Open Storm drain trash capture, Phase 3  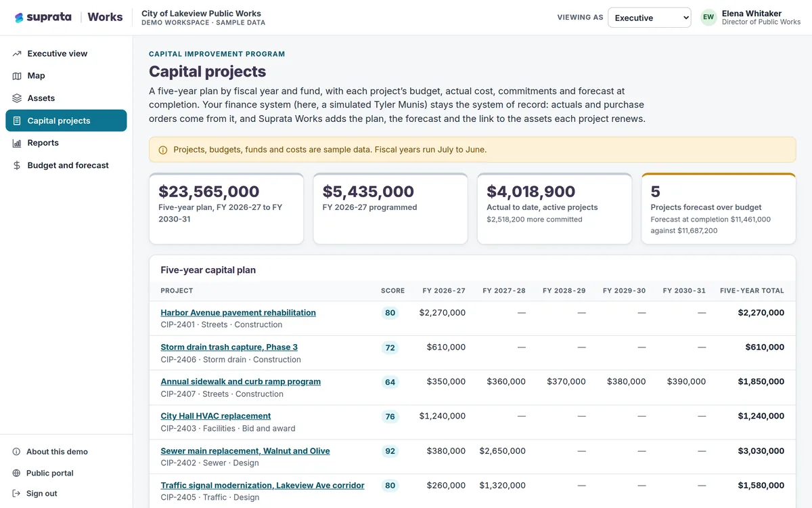coord(229,347)
